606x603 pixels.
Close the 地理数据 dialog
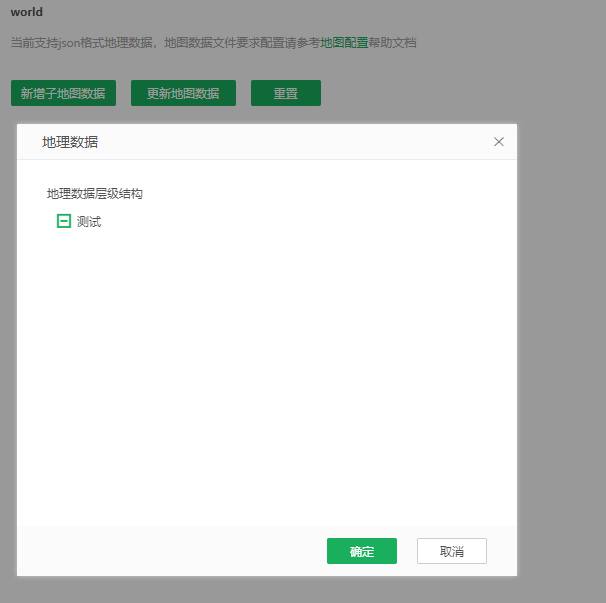click(x=499, y=142)
